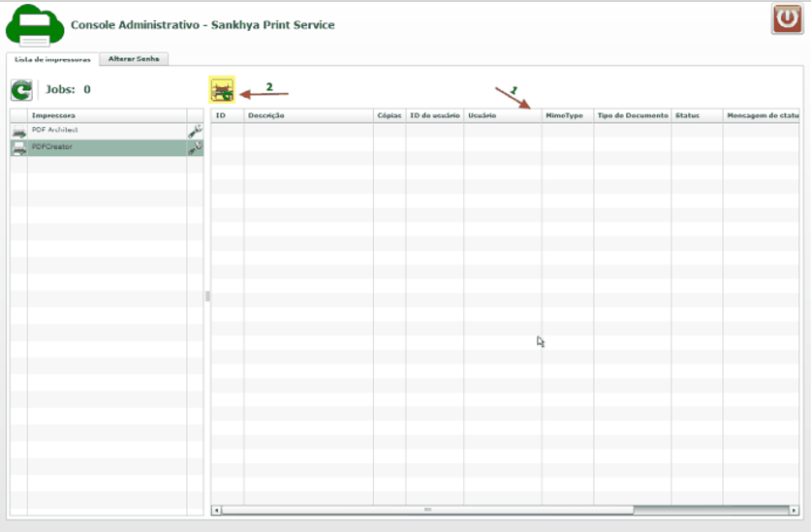
Task: Sort by Impressora column header
Action: coord(107,115)
